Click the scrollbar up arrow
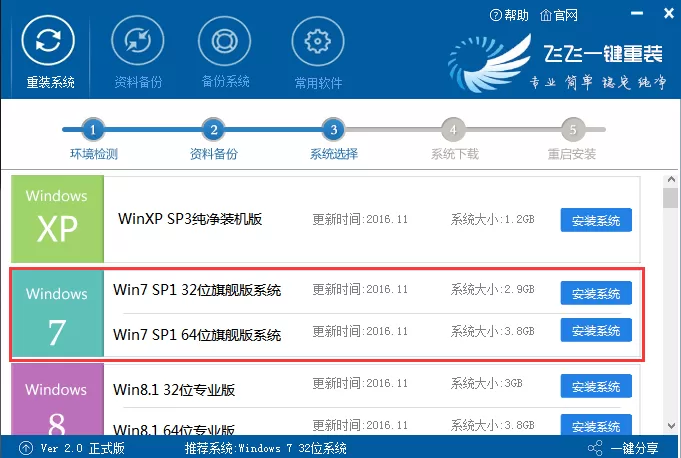 pos(671,179)
